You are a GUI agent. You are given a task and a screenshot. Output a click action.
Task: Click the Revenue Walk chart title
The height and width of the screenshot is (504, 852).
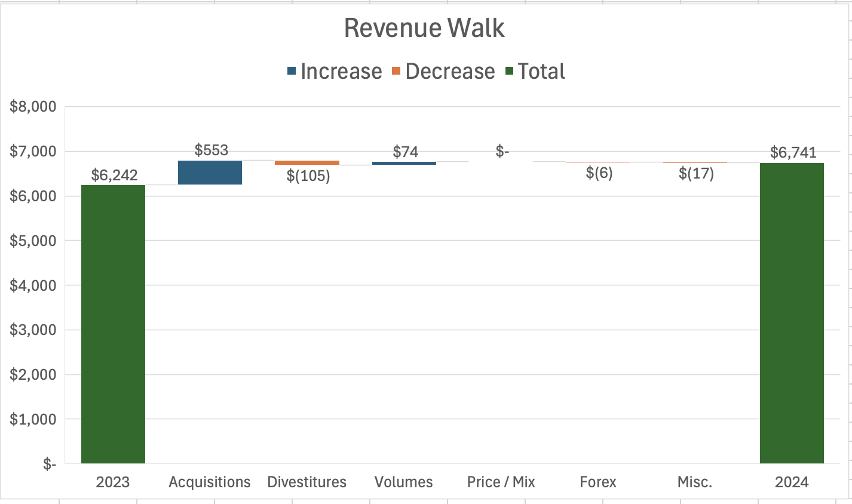pyautogui.click(x=424, y=27)
